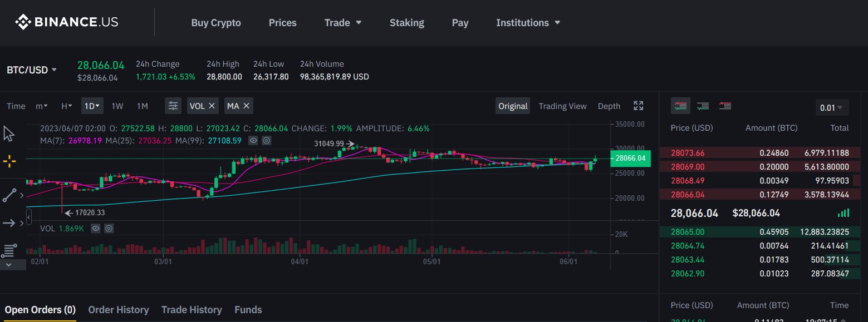Select bid order at 28062.90
Screen dimensions: 868x322
(x=760, y=274)
